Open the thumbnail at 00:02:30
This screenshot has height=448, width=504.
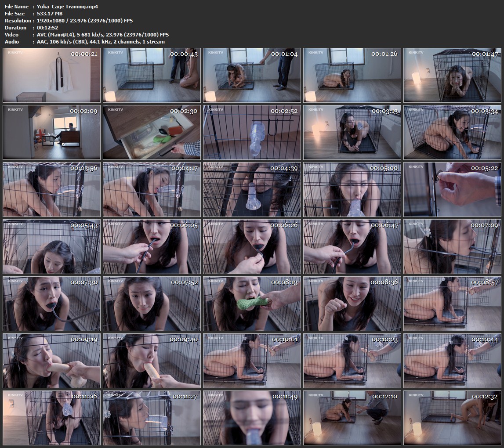point(152,132)
